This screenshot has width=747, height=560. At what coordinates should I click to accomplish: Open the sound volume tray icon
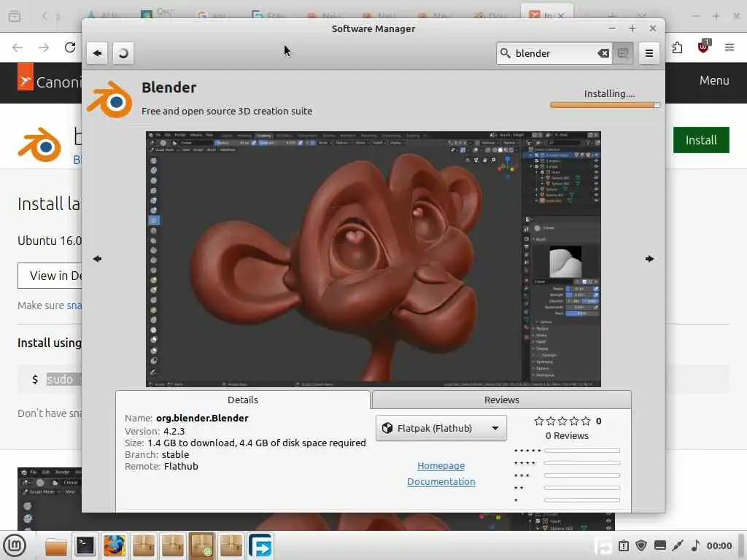tap(695, 545)
